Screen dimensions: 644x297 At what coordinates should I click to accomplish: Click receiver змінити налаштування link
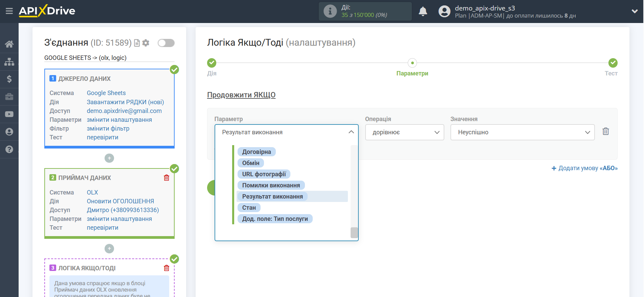coord(119,219)
